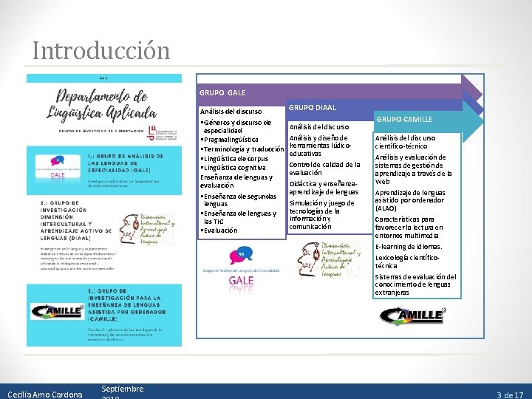The height and width of the screenshot is (399, 532).
Task: Click the DIAAL logo in the left poster
Action: (147, 229)
